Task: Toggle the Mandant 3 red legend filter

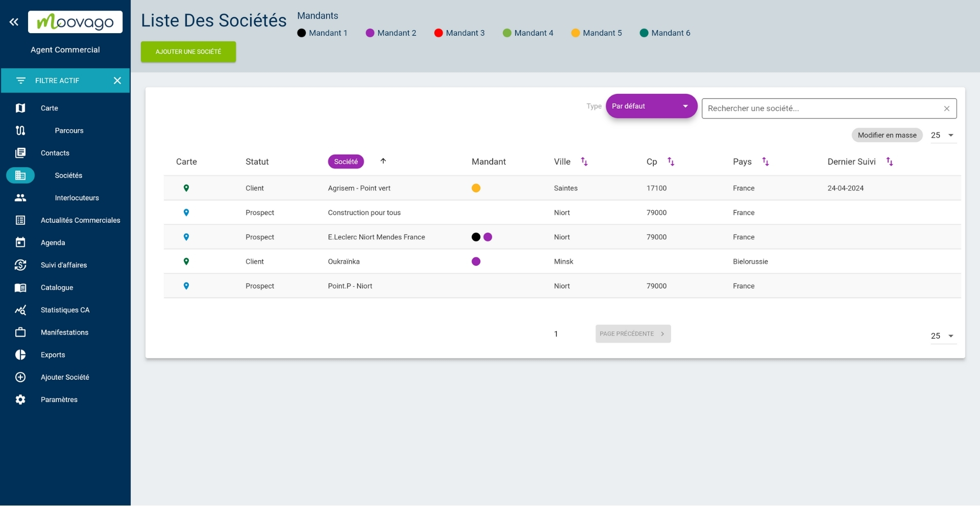Action: point(438,33)
